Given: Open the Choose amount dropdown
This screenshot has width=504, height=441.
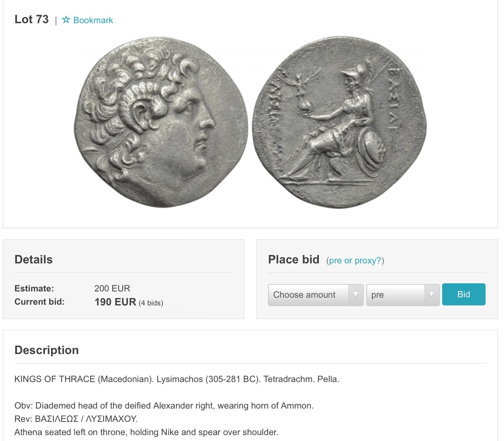Looking at the screenshot, I should [x=316, y=295].
